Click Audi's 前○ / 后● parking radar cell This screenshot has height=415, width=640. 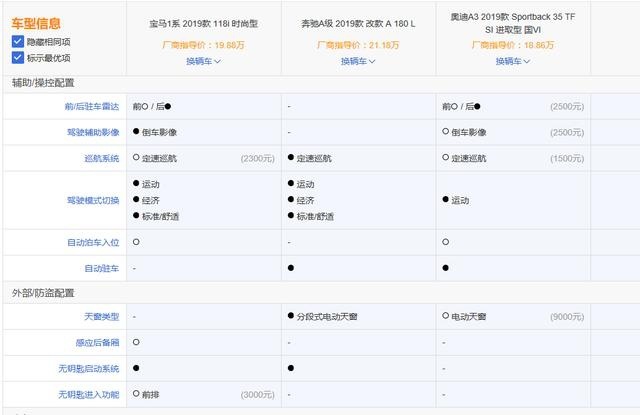click(x=461, y=107)
